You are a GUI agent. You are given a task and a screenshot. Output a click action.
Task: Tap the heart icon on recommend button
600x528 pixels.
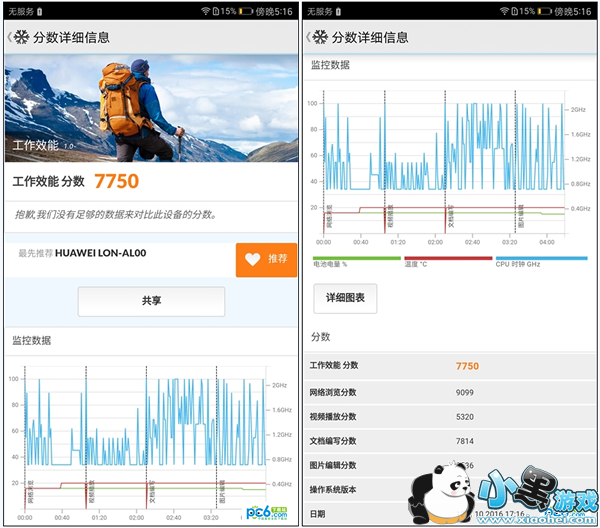pyautogui.click(x=253, y=259)
